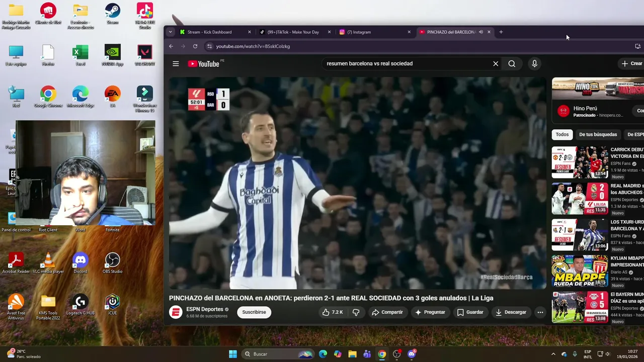Like the video showing 7.2 K
This screenshot has width=644, height=362.
333,312
